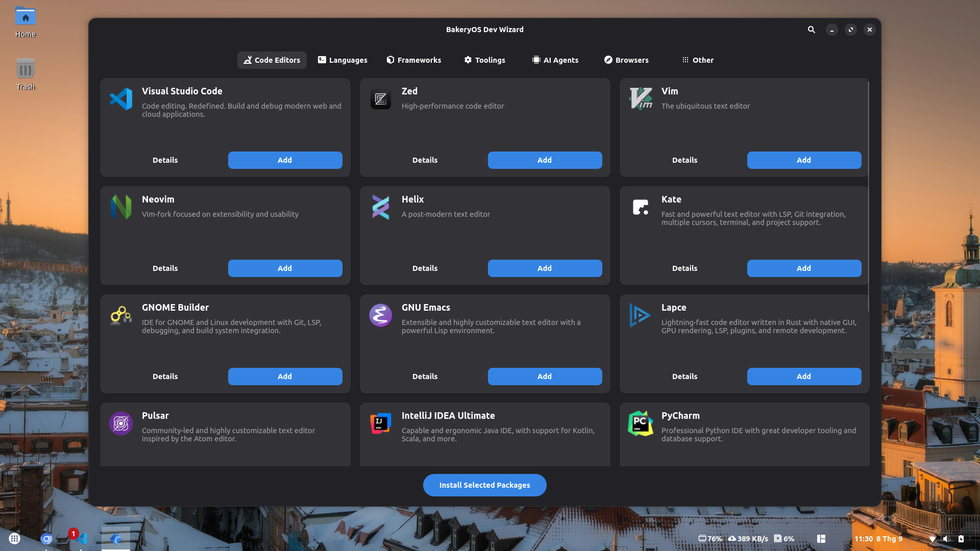Screen dimensions: 980x551
Task: Click the volume icon in system tray
Action: [946, 539]
